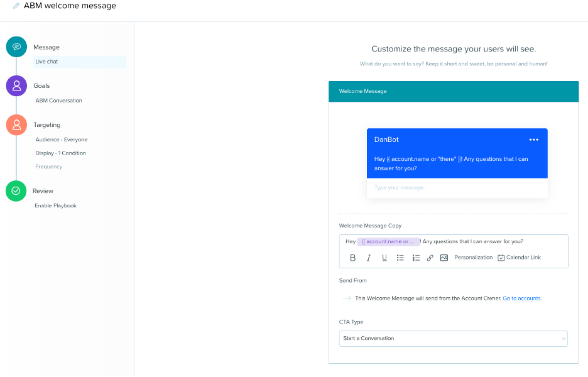
Task: Insert an image with the picture icon
Action: (444, 258)
